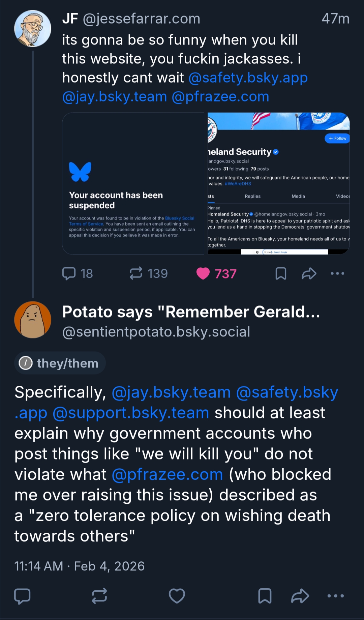Open JF's profile avatar
This screenshot has height=620, width=364.
click(33, 29)
